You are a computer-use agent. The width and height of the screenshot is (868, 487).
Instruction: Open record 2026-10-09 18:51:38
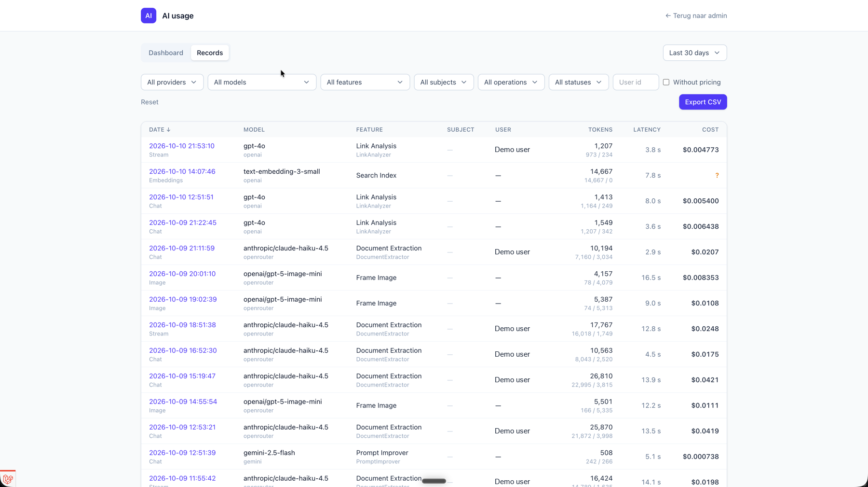tap(182, 325)
